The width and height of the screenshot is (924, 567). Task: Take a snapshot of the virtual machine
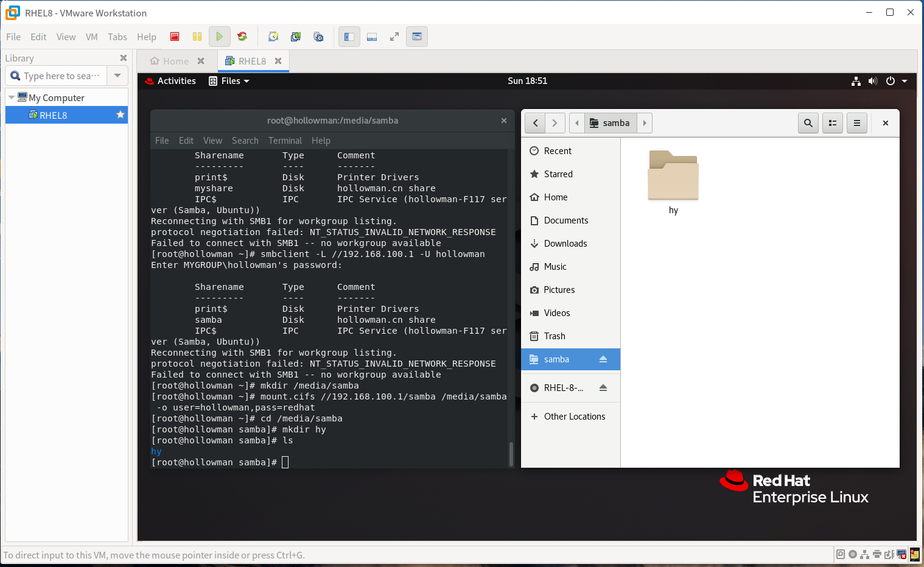click(273, 37)
